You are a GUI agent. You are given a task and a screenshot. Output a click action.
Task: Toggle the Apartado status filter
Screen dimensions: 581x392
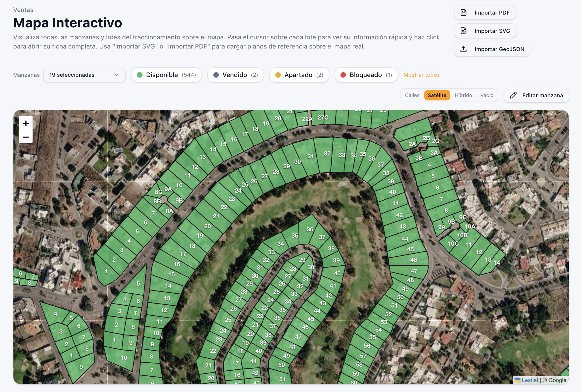[299, 75]
